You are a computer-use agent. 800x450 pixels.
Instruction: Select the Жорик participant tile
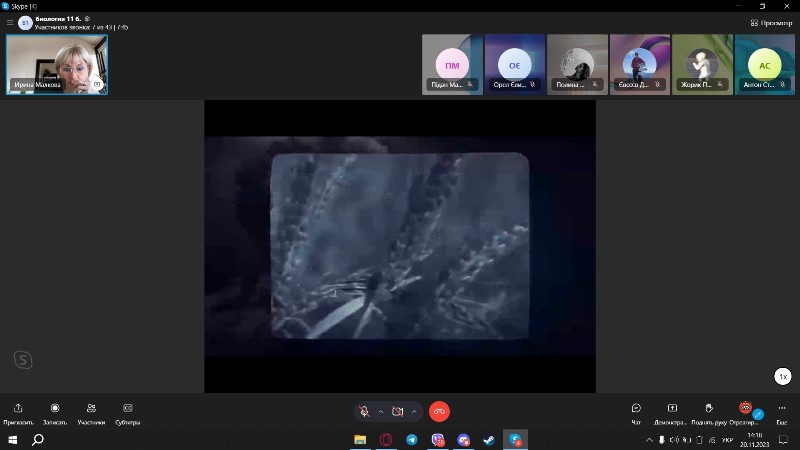(702, 64)
